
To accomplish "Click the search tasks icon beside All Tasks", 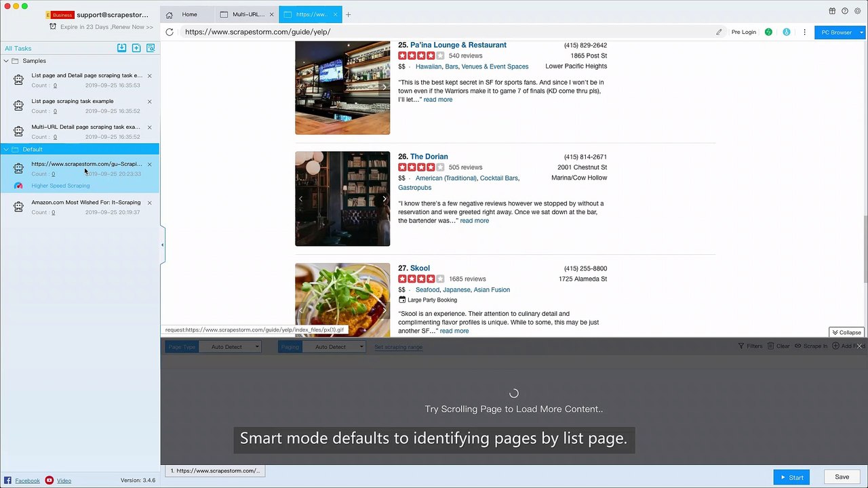I will pos(151,48).
